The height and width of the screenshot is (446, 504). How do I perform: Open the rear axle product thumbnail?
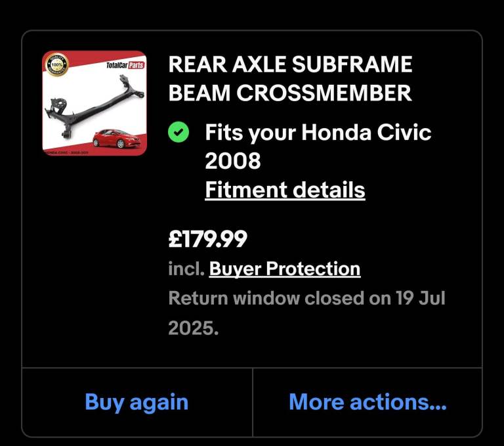[x=94, y=103]
